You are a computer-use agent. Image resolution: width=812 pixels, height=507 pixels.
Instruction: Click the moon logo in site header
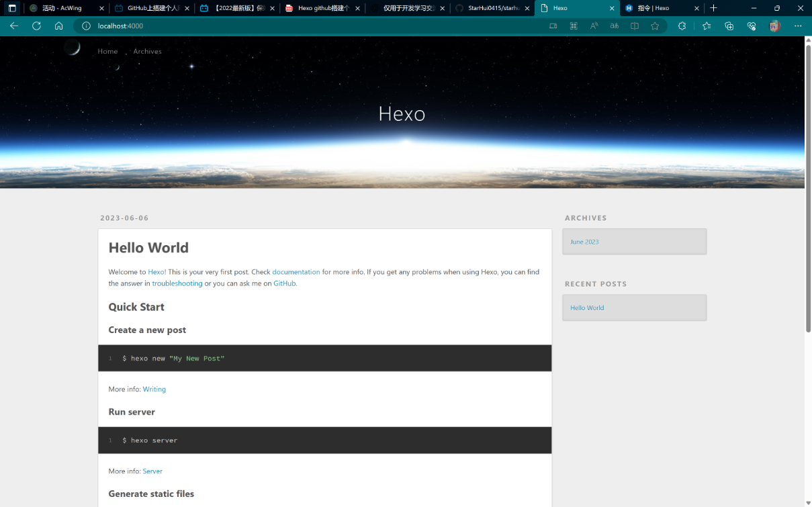click(x=73, y=48)
